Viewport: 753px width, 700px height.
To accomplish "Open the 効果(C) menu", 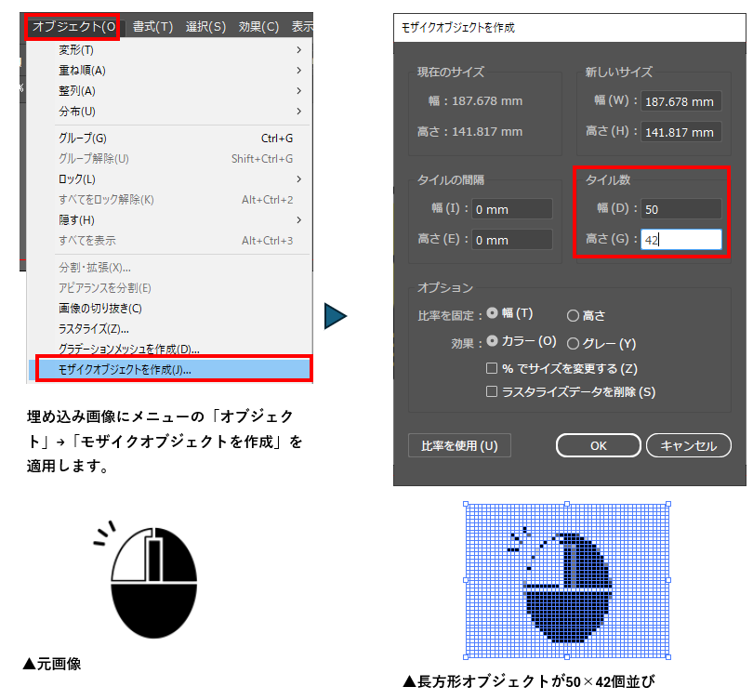I will [x=258, y=26].
